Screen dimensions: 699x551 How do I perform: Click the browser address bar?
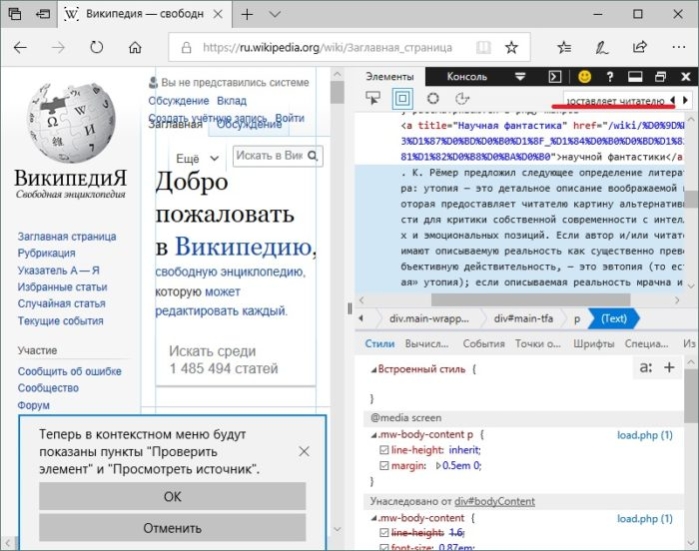pos(328,47)
